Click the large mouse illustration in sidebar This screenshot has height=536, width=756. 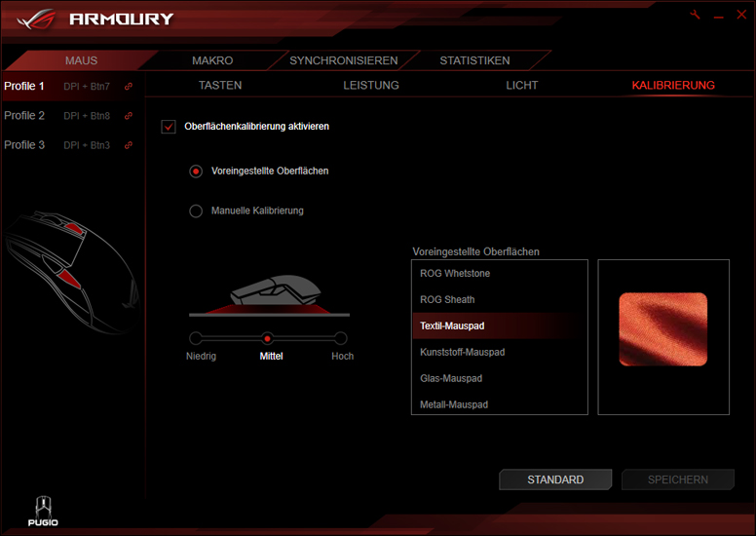point(71,272)
